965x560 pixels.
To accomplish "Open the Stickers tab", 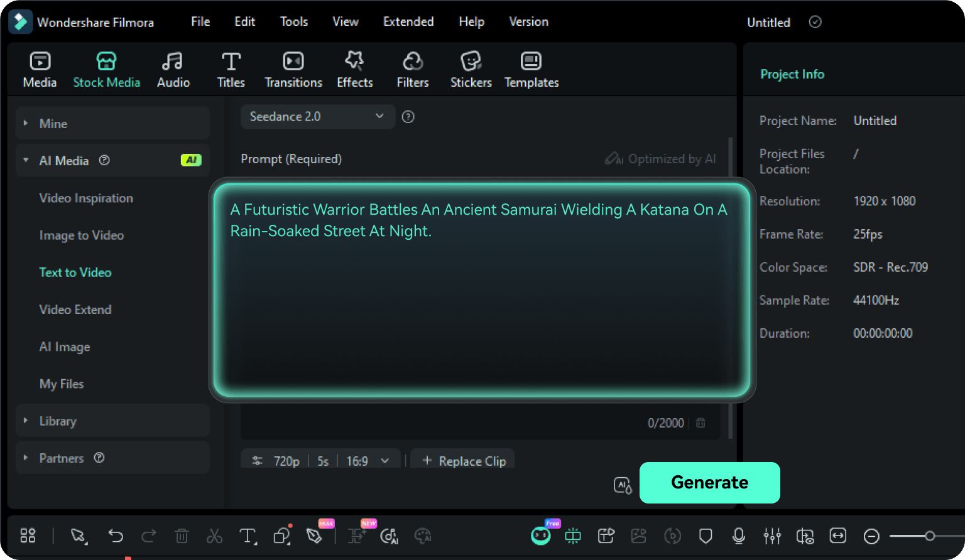I will coord(471,70).
